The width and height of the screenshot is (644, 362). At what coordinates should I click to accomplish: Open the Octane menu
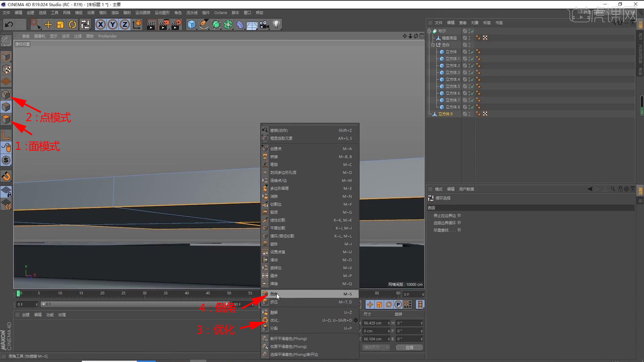(x=220, y=13)
